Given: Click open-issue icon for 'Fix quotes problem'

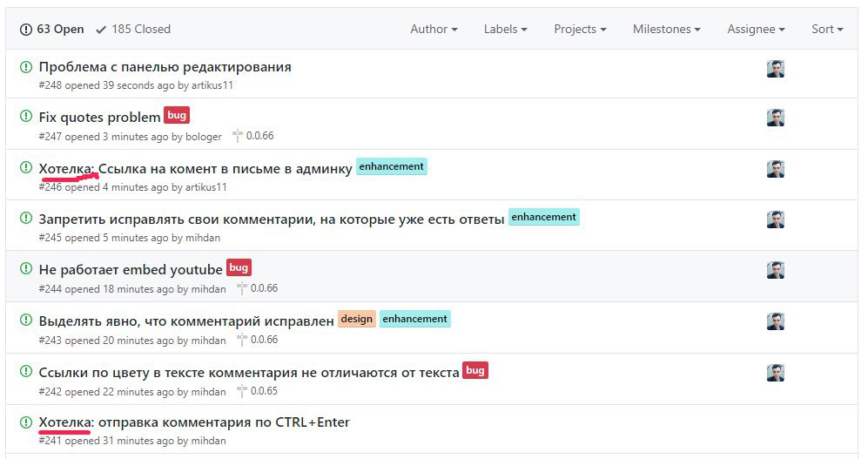Looking at the screenshot, I should point(26,116).
